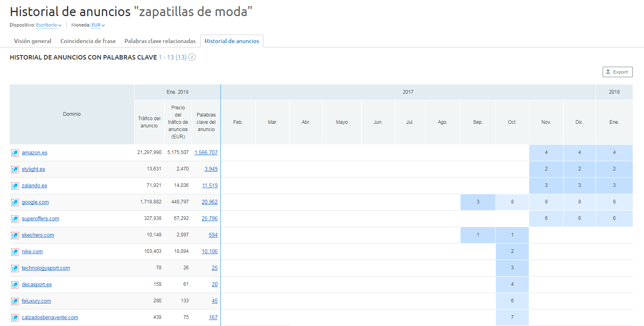Screen dimensions: 644x326
Task: Switch to Palabras clave relacionadas tab
Action: [160, 41]
